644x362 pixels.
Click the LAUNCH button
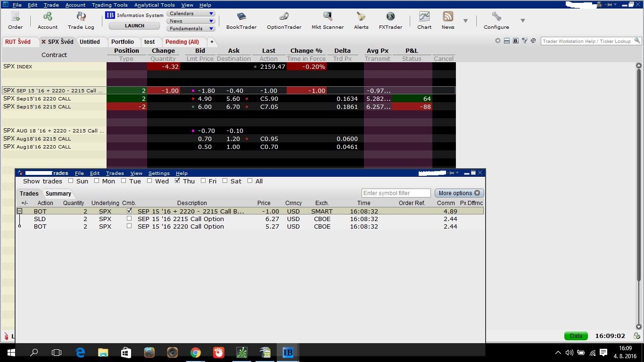(134, 26)
